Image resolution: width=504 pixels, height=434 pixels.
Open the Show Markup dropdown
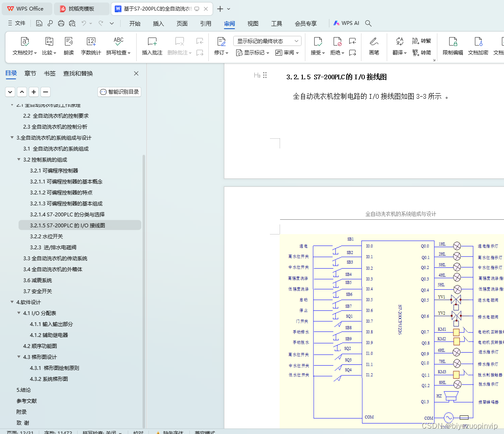pos(252,52)
